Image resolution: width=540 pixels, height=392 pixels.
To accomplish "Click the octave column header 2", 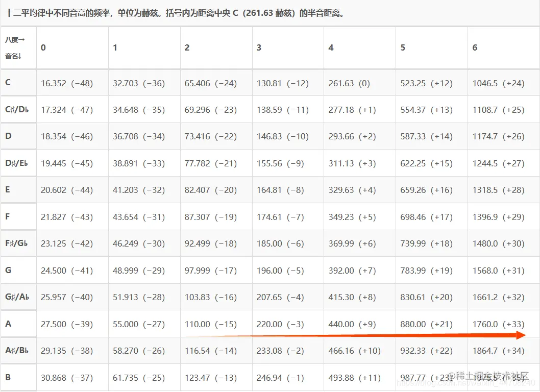I will tap(216, 47).
